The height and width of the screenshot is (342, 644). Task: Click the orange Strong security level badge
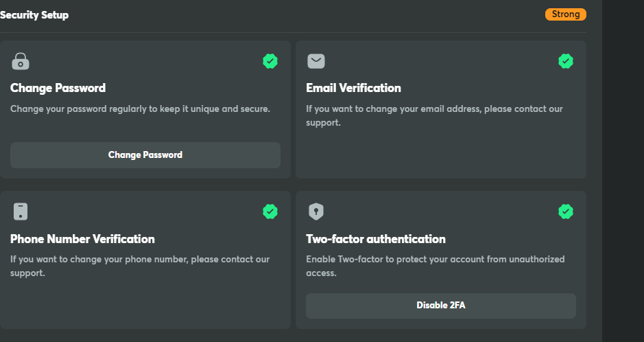[565, 14]
